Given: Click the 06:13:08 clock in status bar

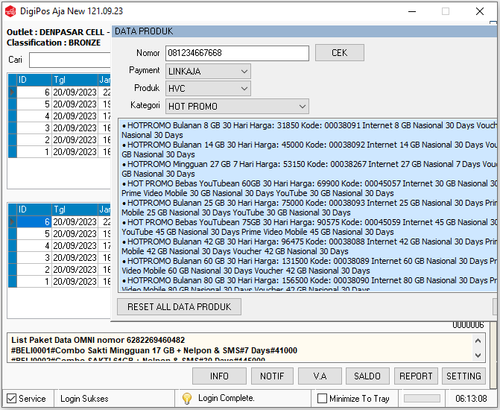Looking at the screenshot, I should (471, 399).
